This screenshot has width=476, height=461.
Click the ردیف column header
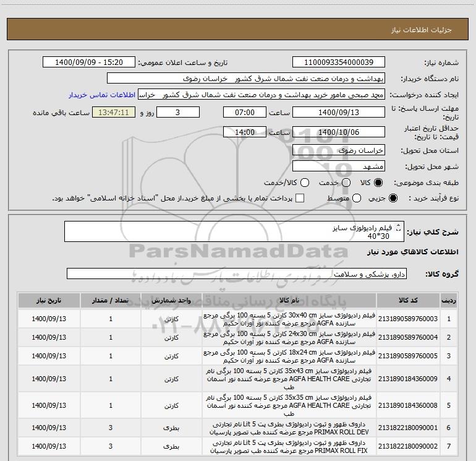(x=449, y=301)
